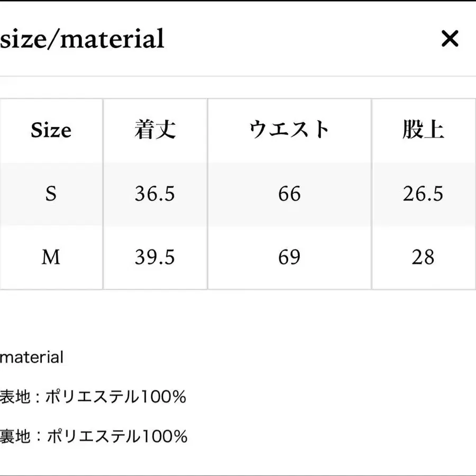Image resolution: width=476 pixels, height=476 pixels.
Task: Select the M size row label
Action: coord(51,258)
